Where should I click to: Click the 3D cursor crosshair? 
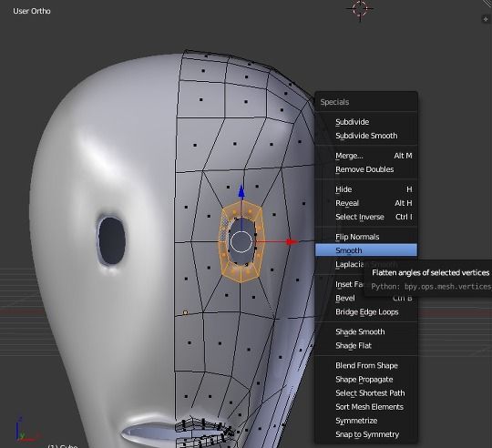(360, 9)
